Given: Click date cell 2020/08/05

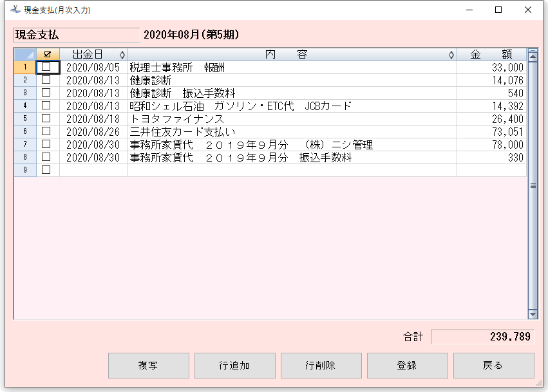Looking at the screenshot, I should pos(93,67).
